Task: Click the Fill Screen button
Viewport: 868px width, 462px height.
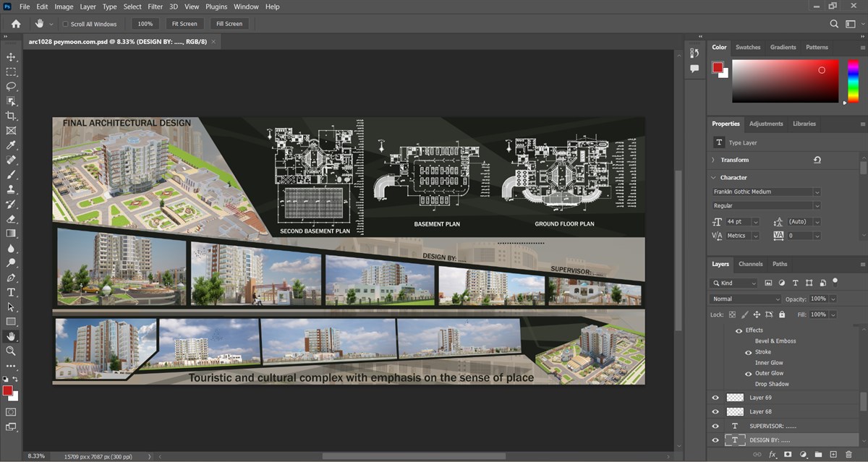Action: [x=229, y=24]
